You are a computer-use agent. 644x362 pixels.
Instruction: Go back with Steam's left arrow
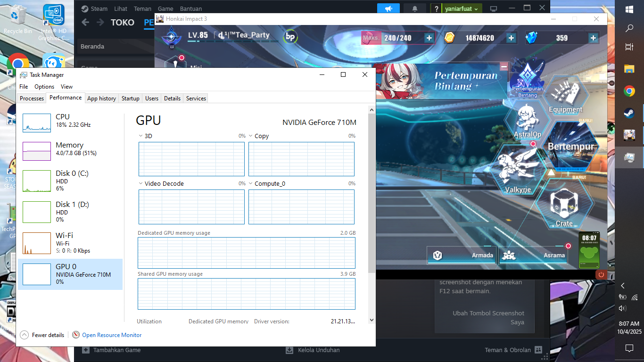(x=85, y=22)
